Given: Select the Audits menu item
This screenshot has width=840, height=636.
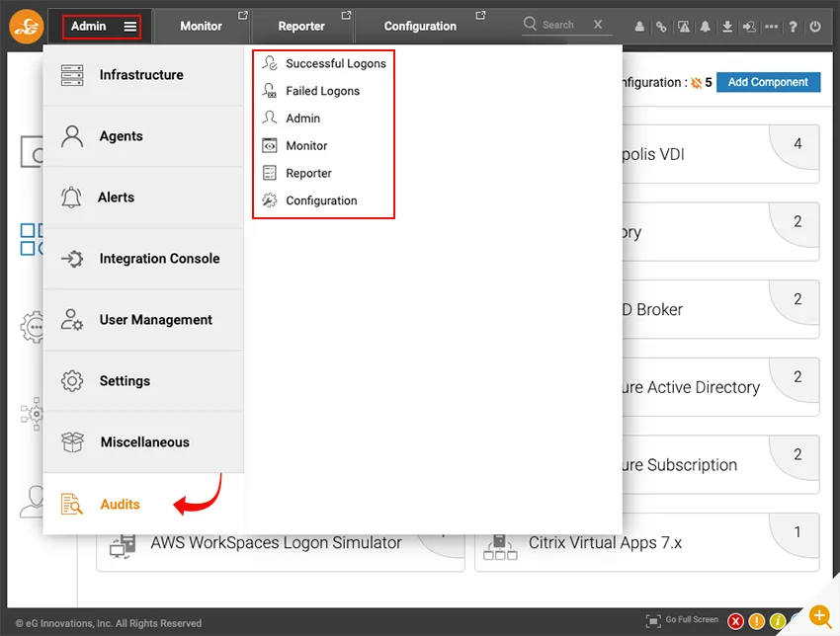Looking at the screenshot, I should tap(143, 504).
